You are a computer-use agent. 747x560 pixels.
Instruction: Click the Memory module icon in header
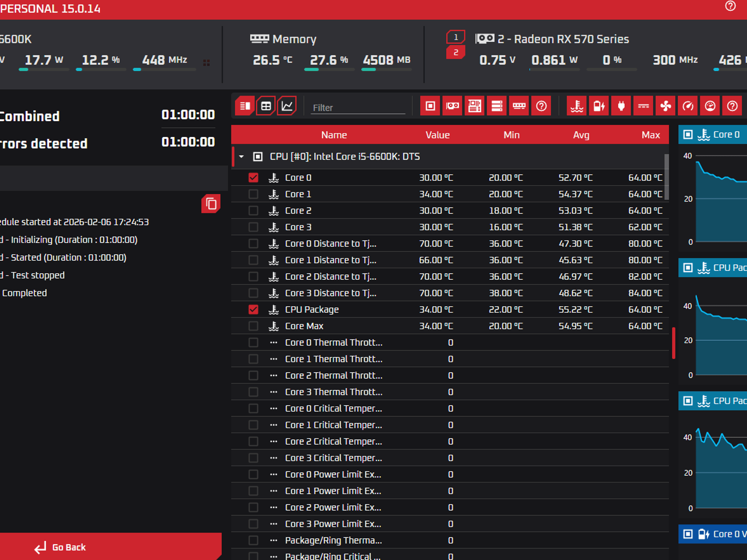tap(259, 39)
